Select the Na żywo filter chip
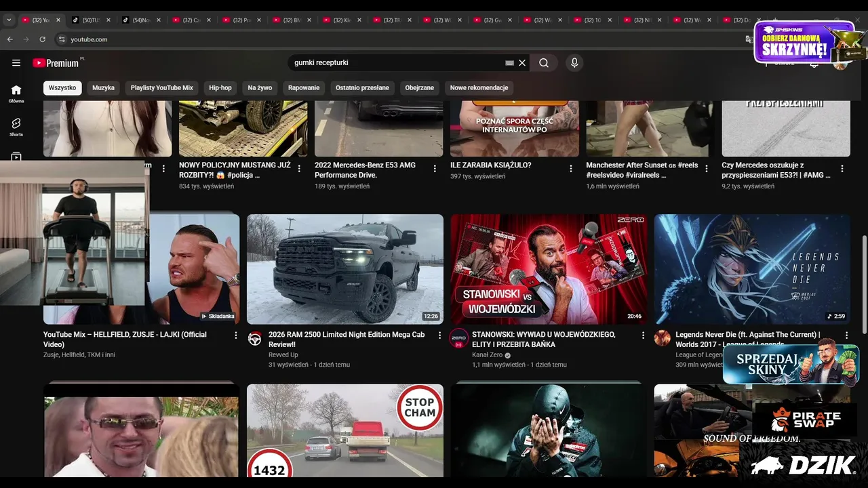Viewport: 868px width, 488px height. (260, 88)
